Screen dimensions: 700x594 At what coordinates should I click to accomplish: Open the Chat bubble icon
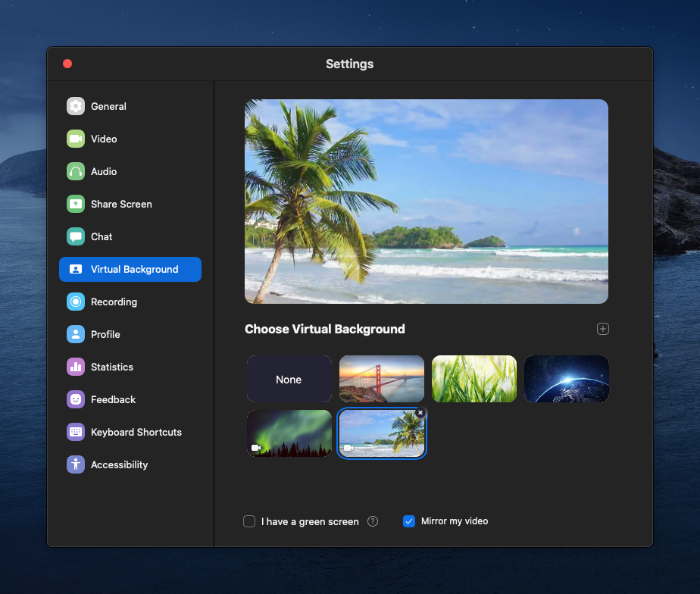click(x=76, y=236)
